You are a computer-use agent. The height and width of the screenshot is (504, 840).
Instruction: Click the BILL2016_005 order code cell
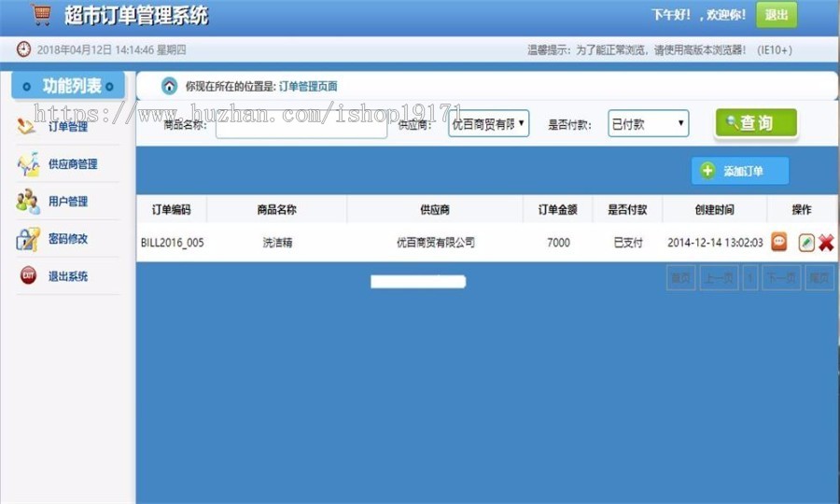172,243
